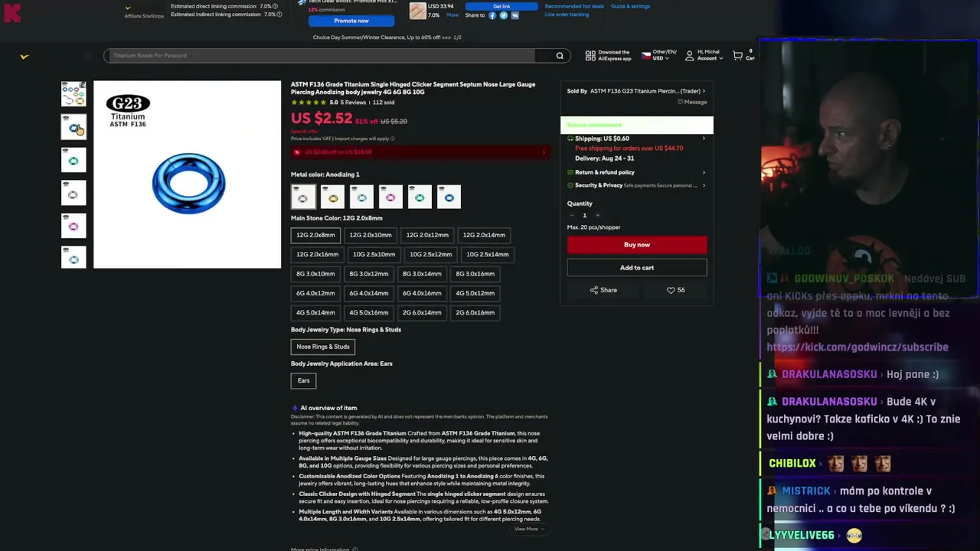Open the AliExpress home logo
The height and width of the screenshot is (551, 980).
(x=24, y=56)
